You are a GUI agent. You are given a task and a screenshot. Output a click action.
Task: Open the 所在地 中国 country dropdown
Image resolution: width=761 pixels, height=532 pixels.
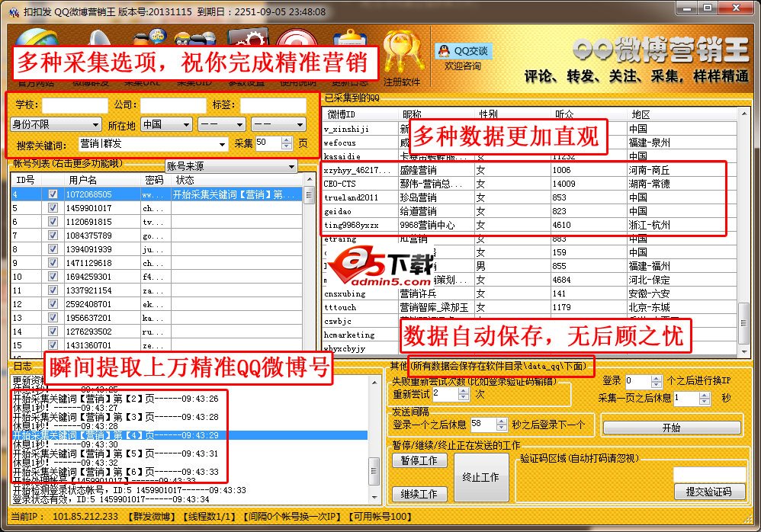pos(166,125)
